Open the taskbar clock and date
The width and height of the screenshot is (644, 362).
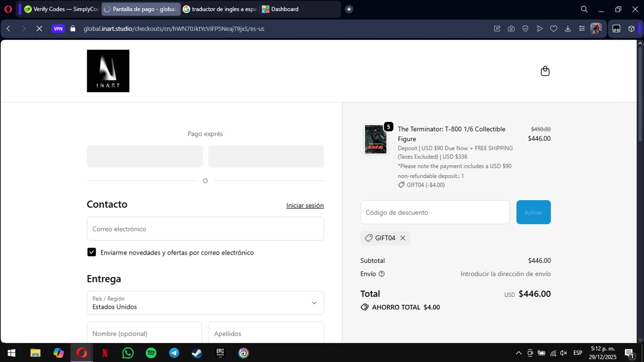point(603,353)
